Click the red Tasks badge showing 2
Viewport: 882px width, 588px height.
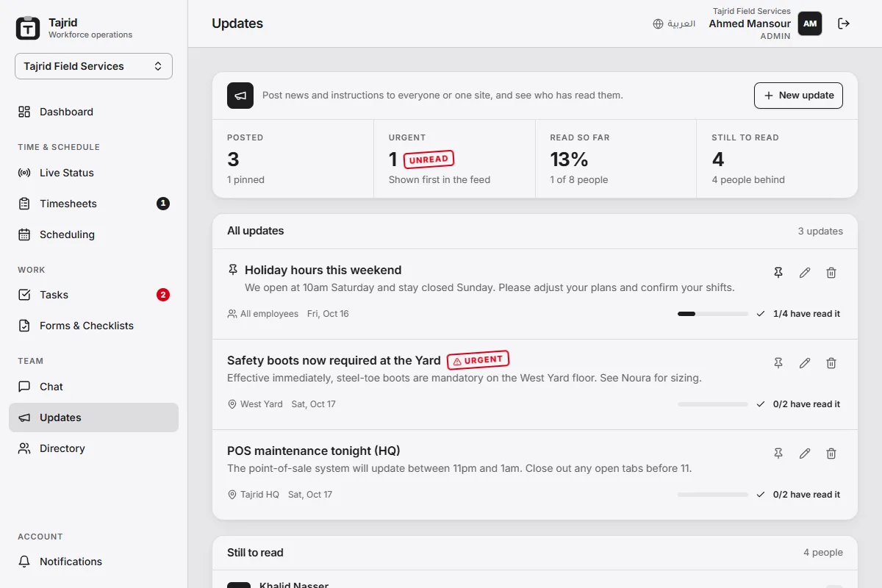[163, 295]
